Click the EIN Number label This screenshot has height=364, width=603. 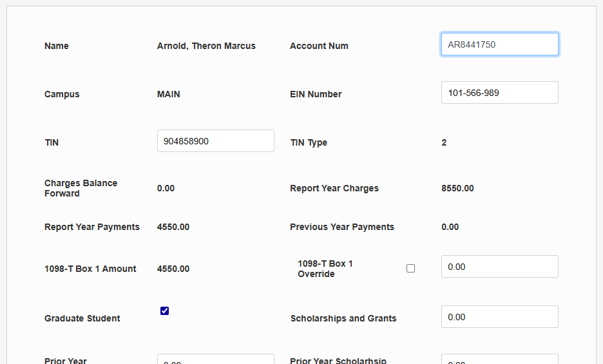tap(316, 94)
